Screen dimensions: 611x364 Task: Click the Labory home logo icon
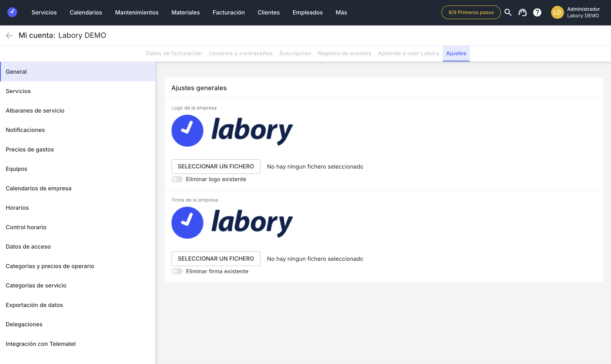click(x=12, y=12)
